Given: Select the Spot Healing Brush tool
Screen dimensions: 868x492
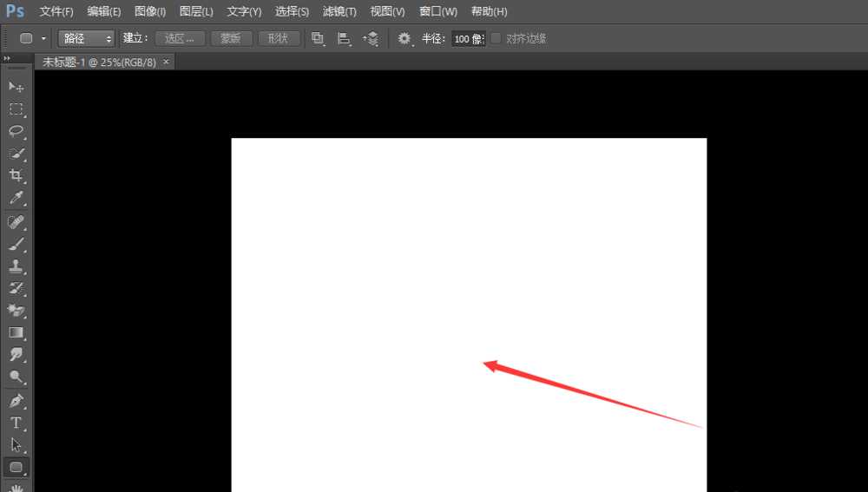Looking at the screenshot, I should point(16,222).
